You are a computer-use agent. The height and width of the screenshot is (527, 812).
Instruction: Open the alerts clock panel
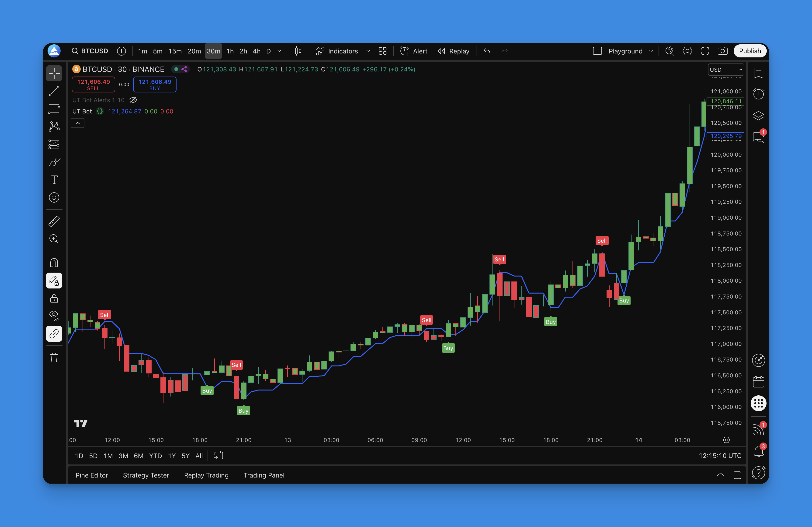click(x=758, y=94)
